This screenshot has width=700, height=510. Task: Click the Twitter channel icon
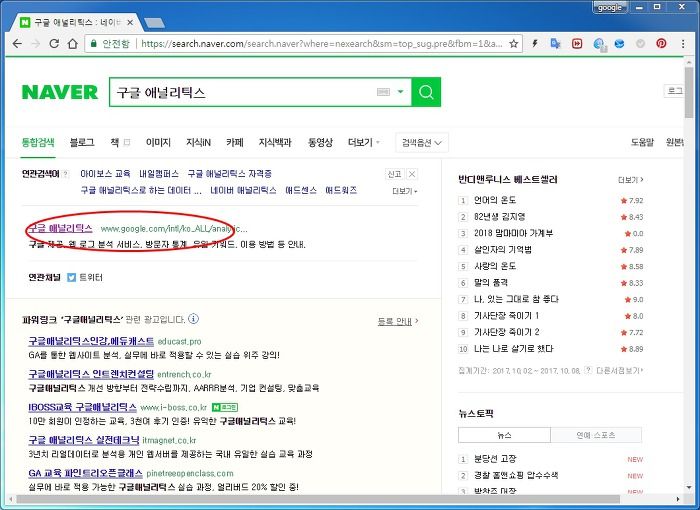coord(71,277)
